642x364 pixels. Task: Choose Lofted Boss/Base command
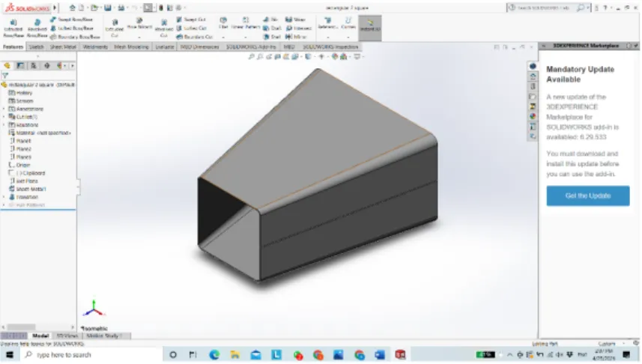point(72,28)
